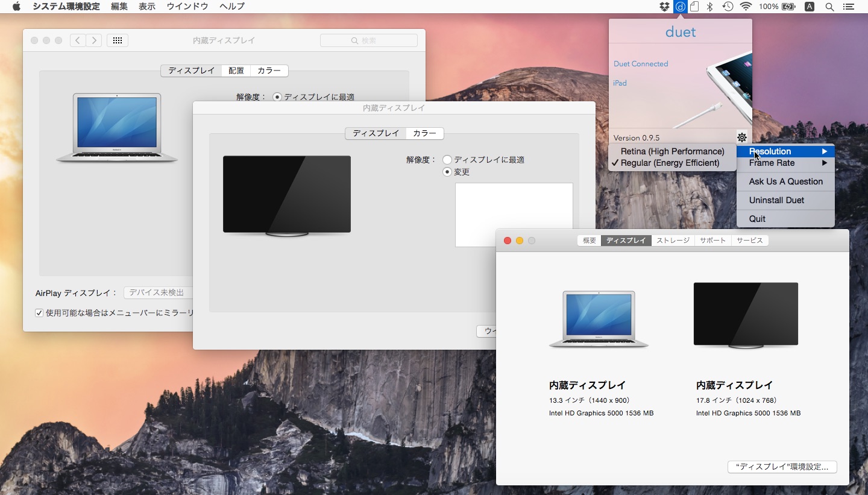The image size is (868, 495).
Task: Select the 変更 resolution option
Action: click(x=447, y=172)
